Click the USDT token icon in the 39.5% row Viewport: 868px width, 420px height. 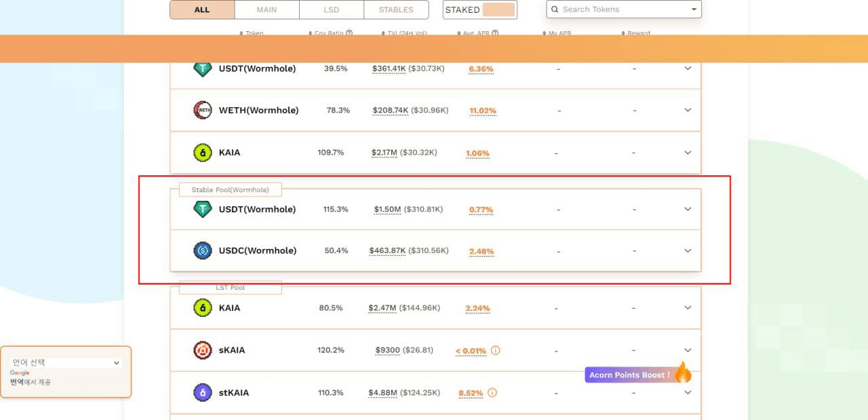coord(203,69)
